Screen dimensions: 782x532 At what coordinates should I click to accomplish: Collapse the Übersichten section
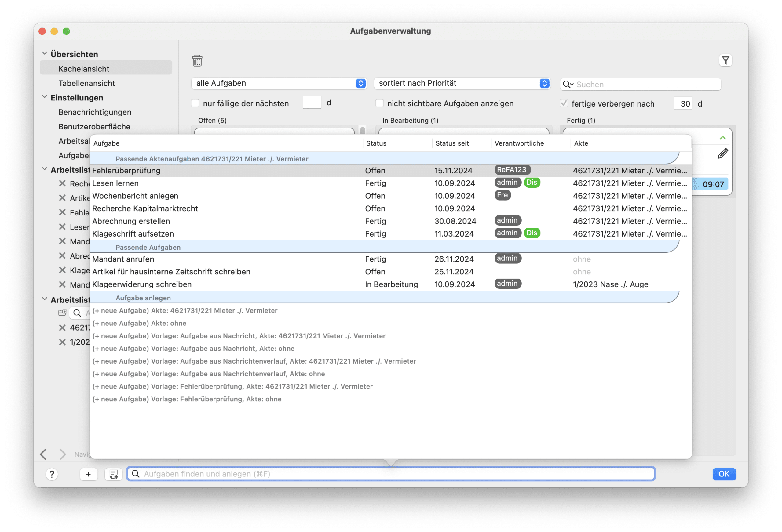click(x=44, y=53)
